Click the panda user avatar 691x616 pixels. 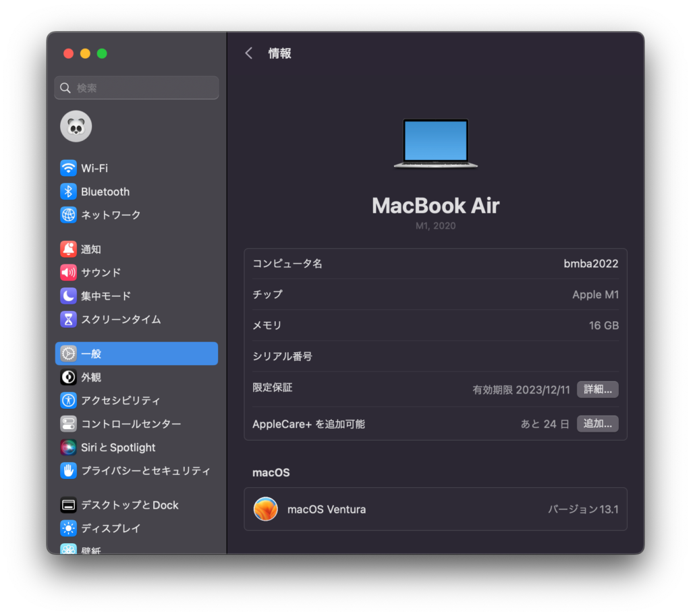76,126
